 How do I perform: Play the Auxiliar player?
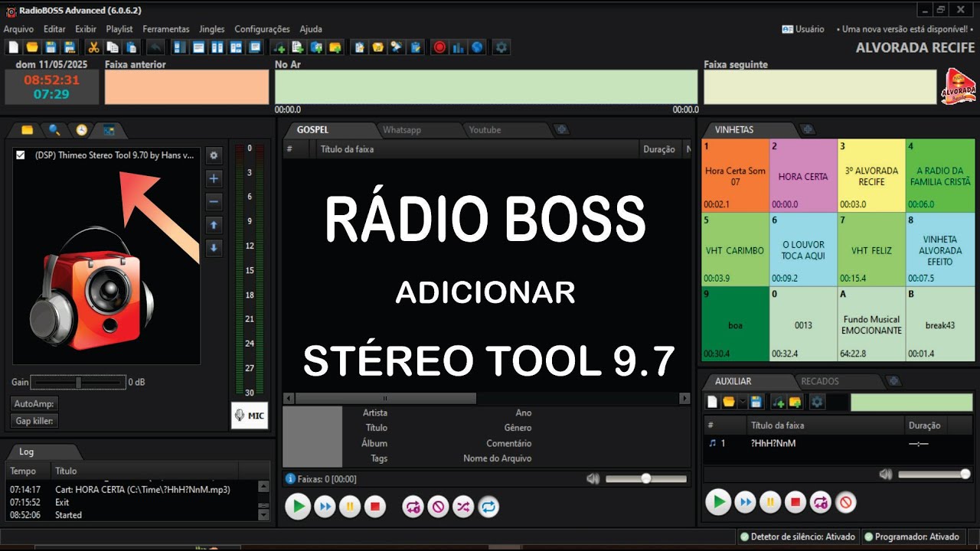(719, 503)
